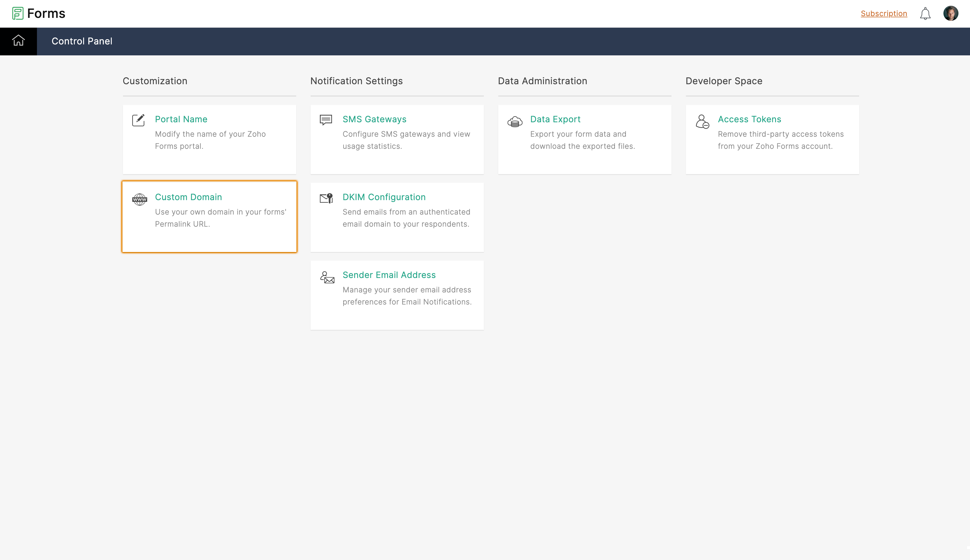Image resolution: width=970 pixels, height=560 pixels.
Task: Click the Custom Domain www globe icon
Action: pyautogui.click(x=139, y=199)
